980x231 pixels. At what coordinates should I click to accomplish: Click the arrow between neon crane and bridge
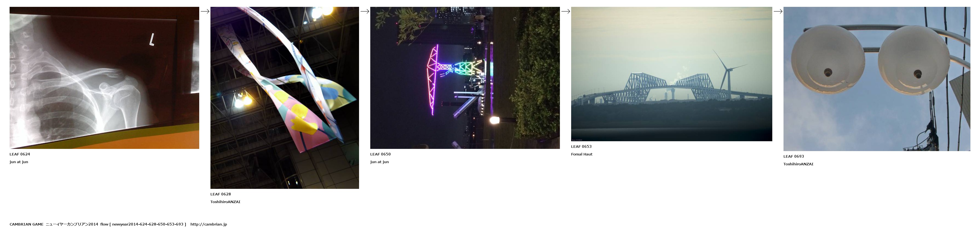(x=566, y=11)
